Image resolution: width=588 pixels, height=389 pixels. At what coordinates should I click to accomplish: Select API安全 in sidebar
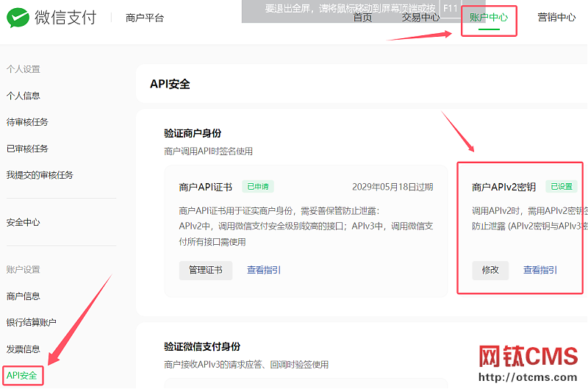[x=22, y=375]
